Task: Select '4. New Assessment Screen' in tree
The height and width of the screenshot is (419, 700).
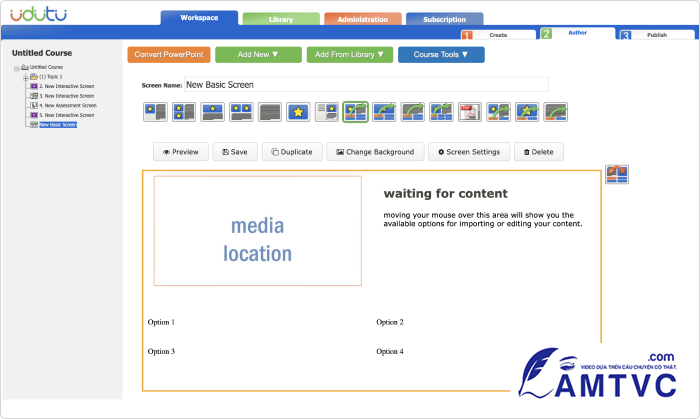Action: point(68,105)
